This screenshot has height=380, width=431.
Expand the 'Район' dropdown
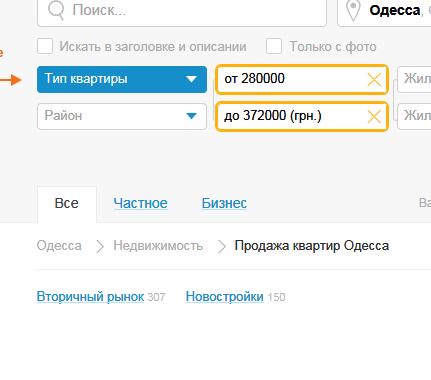(122, 116)
